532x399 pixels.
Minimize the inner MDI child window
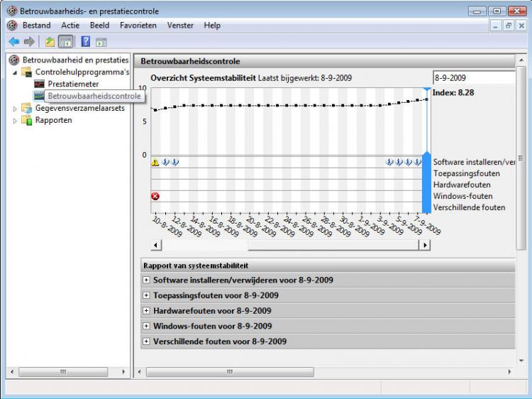[496, 26]
